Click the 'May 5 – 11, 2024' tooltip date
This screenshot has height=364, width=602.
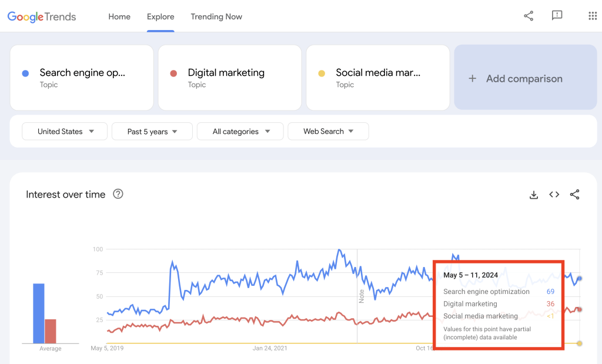tap(471, 275)
